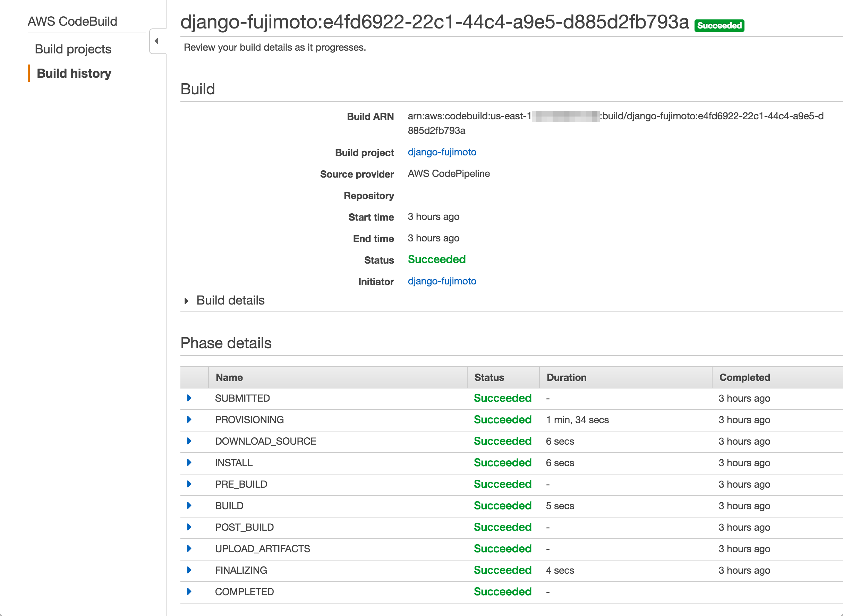Expand the FINALIZING phase details
Screen dimensions: 843x616
coord(189,570)
